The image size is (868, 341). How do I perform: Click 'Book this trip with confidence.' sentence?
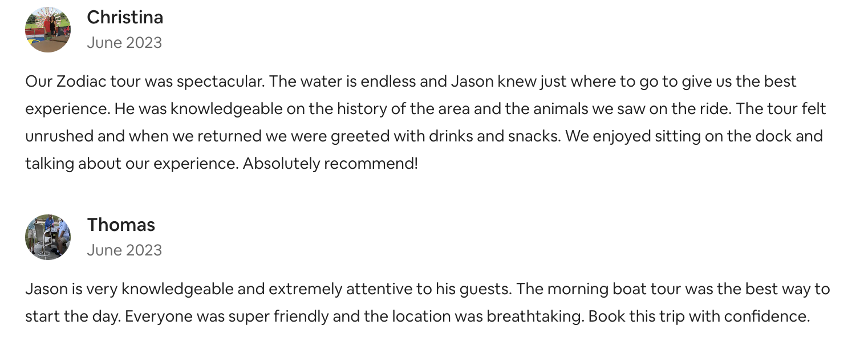click(x=699, y=316)
